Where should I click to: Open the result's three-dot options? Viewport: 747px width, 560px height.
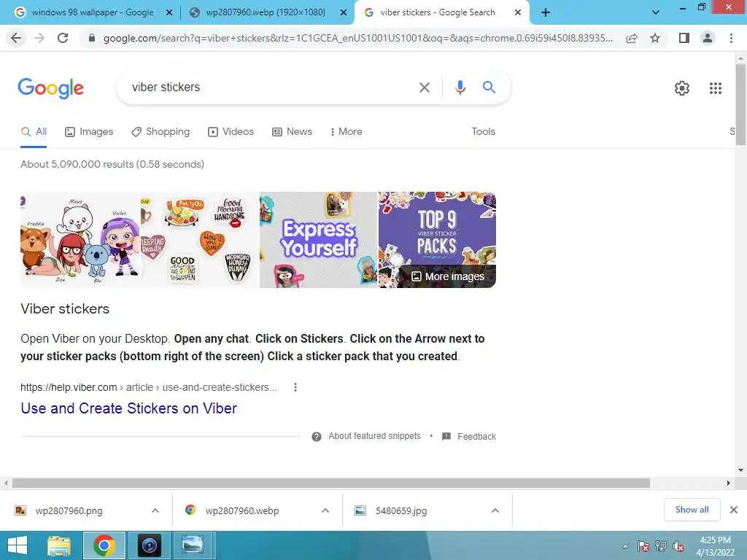(295, 387)
